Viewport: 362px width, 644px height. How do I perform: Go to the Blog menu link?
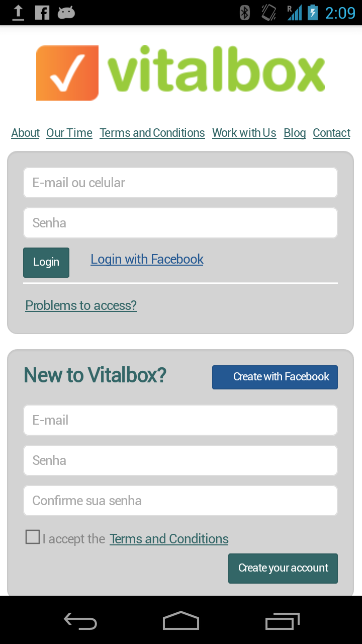point(295,133)
